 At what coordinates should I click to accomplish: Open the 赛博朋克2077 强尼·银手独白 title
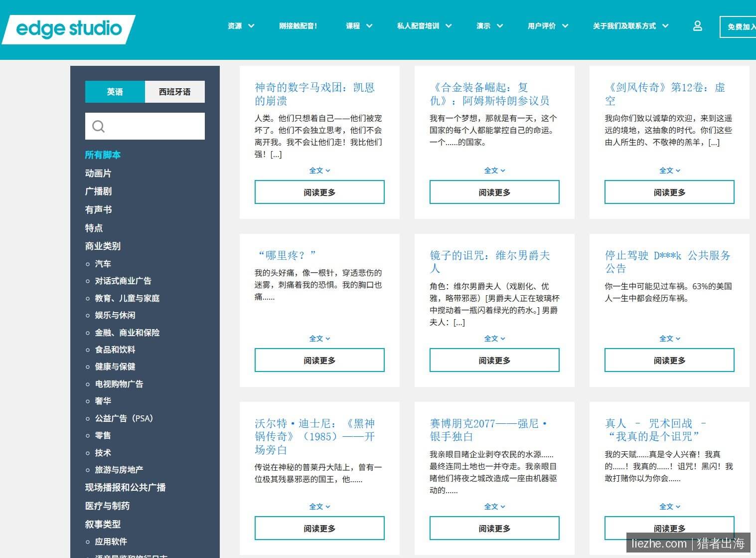tap(488, 430)
